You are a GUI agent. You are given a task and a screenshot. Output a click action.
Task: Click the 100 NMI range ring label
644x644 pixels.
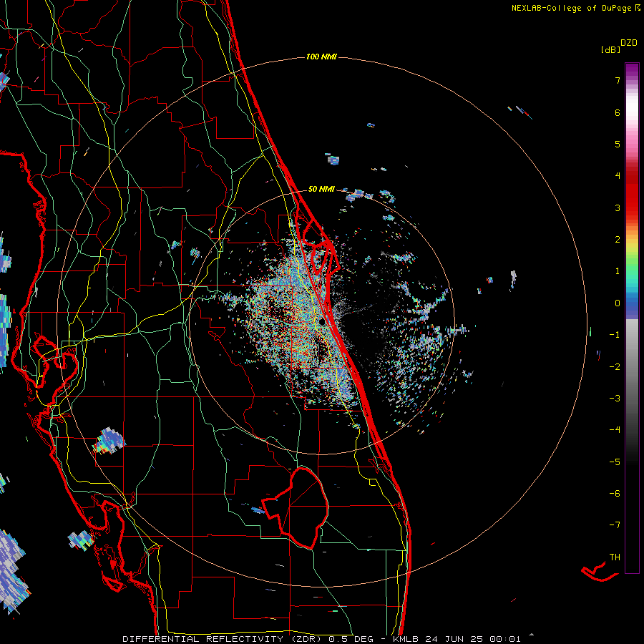coord(321,57)
